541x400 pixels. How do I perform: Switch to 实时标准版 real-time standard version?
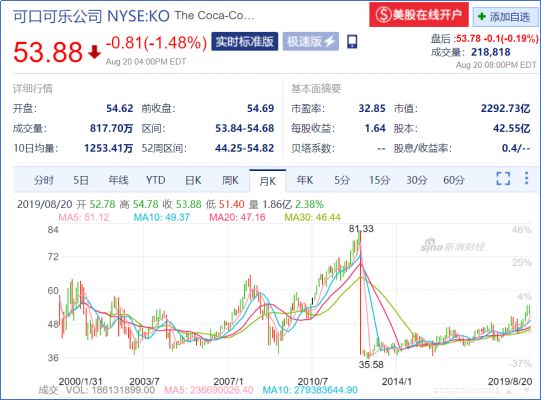245,41
